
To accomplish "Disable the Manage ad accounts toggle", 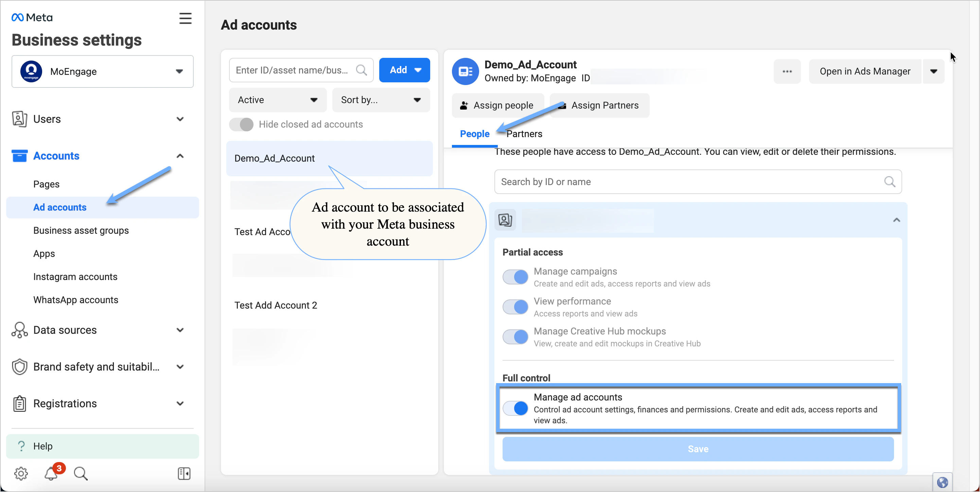I will 515,408.
